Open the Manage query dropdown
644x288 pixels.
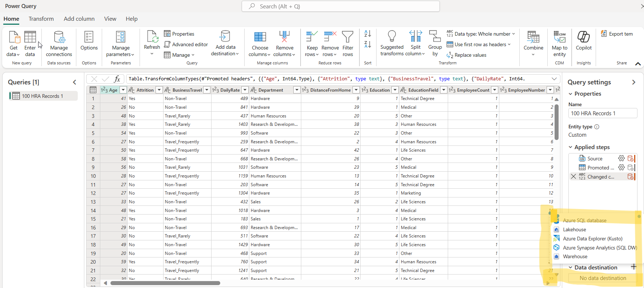pos(179,55)
